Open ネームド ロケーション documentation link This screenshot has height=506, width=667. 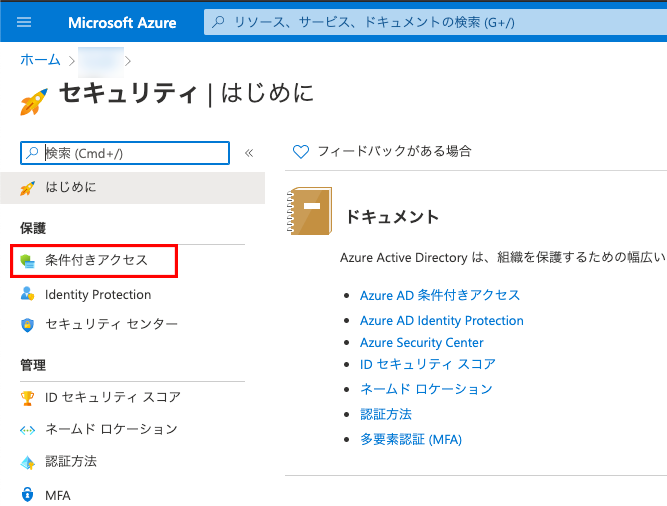coord(426,389)
